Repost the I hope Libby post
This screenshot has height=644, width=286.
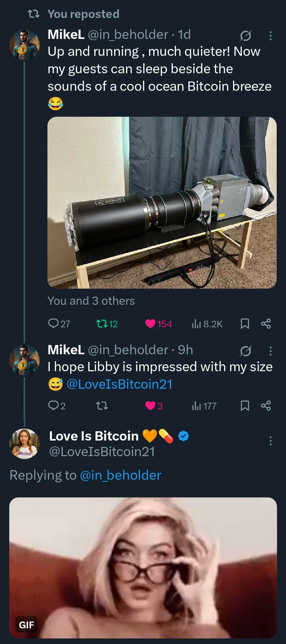[102, 406]
